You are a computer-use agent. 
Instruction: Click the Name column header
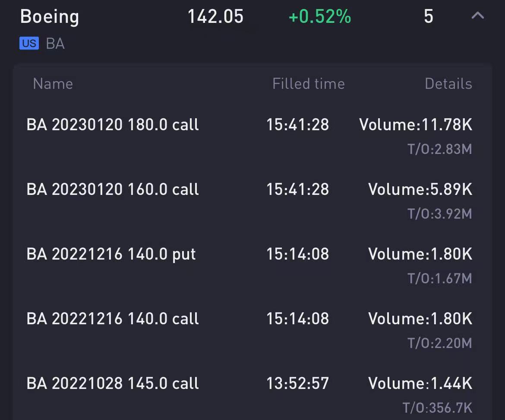tap(53, 84)
